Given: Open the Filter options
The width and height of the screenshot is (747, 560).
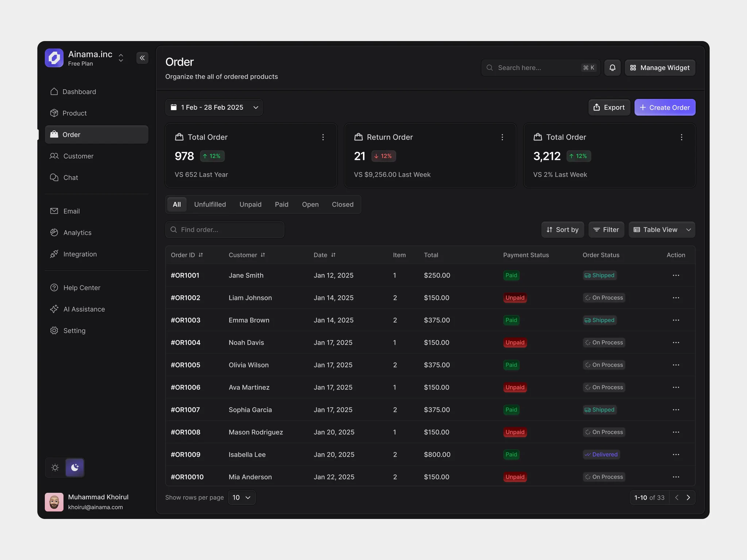Looking at the screenshot, I should 606,230.
